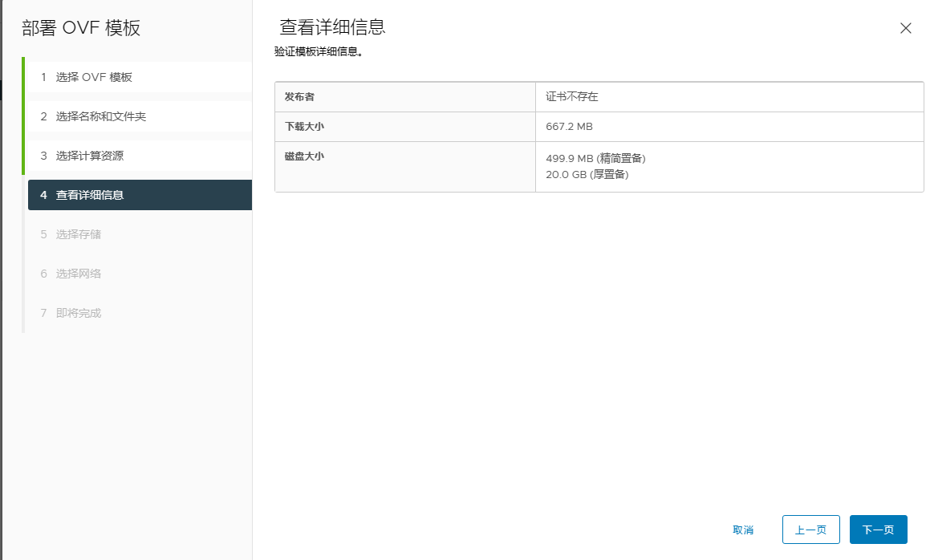The image size is (926, 560).
Task: Click disabled step 7 即将完成
Action: [x=78, y=313]
